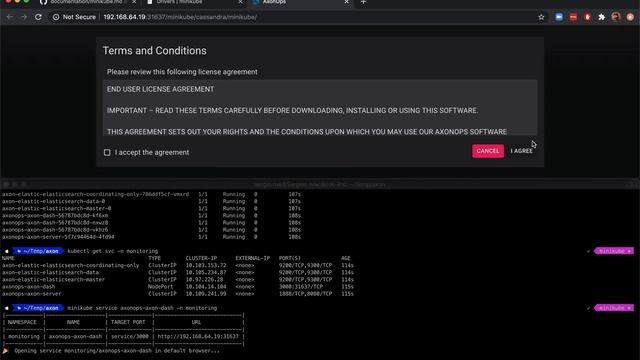Image resolution: width=640 pixels, height=360 pixels.
Task: Go forward with the browser forward arrow
Action: tap(24, 17)
